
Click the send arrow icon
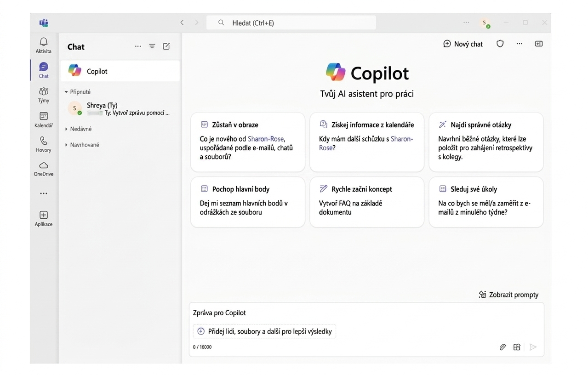[x=533, y=347]
